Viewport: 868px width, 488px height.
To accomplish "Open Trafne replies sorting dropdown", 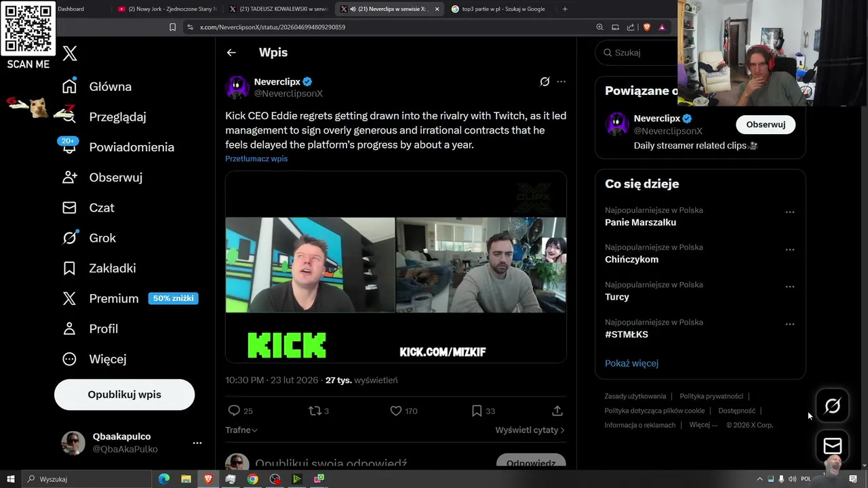I will (x=241, y=430).
